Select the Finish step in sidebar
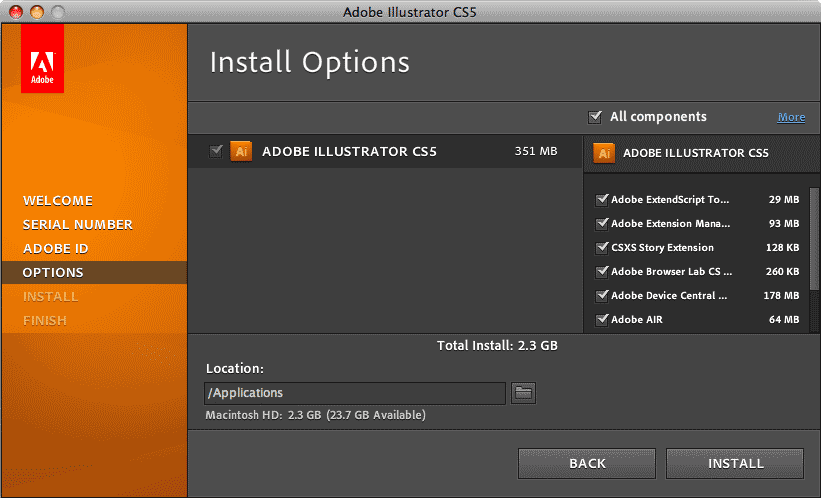821x498 pixels. pyautogui.click(x=45, y=320)
